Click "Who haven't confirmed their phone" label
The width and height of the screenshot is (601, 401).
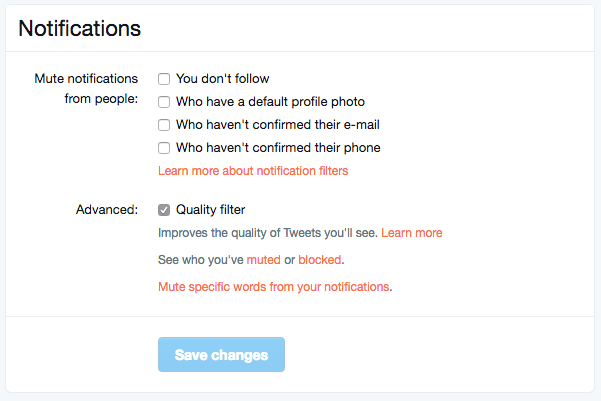point(278,148)
